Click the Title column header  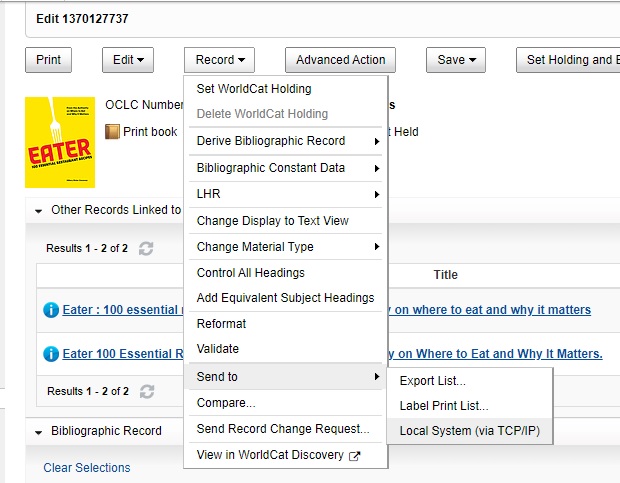click(446, 275)
